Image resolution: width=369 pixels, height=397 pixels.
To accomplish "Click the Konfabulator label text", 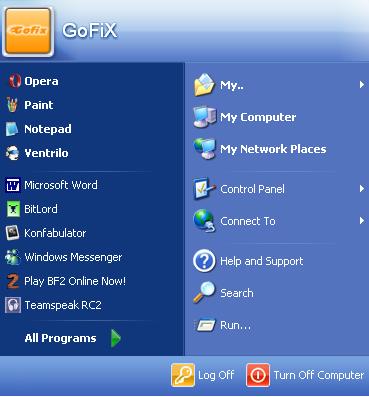I will click(55, 233).
